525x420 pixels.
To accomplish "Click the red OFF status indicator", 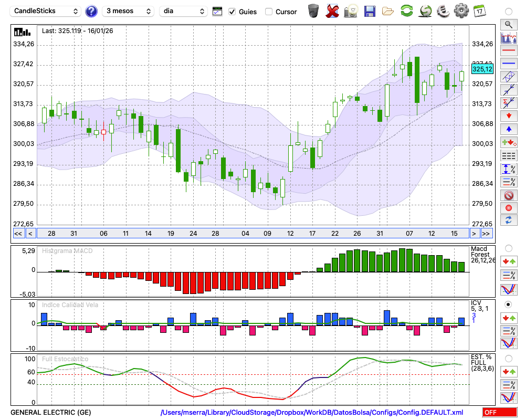I will point(499,413).
